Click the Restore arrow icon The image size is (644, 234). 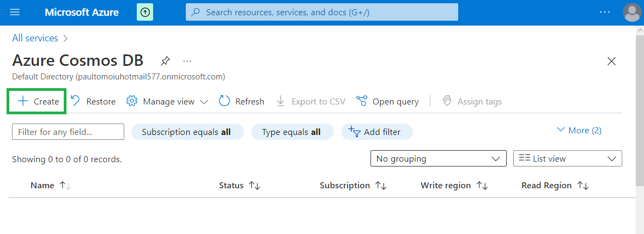(76, 101)
